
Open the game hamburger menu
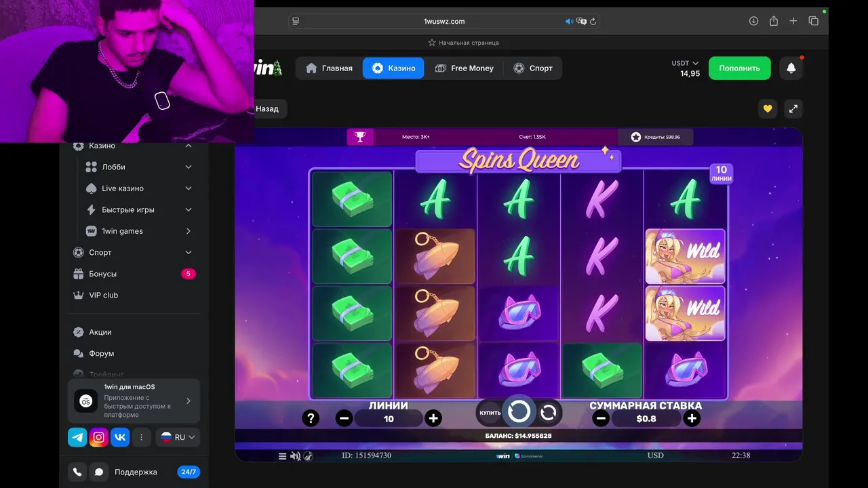pos(283,456)
